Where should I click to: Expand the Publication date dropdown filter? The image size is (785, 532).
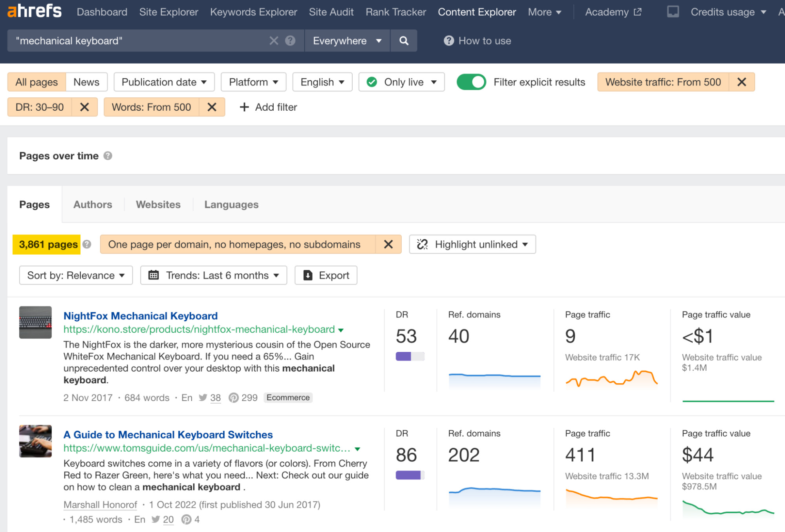click(163, 82)
